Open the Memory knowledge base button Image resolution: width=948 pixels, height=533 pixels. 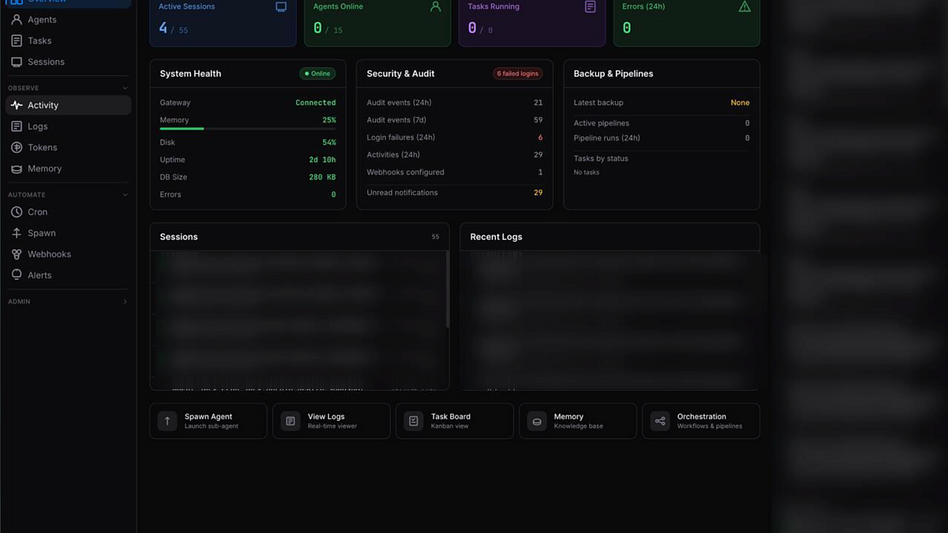pos(578,421)
